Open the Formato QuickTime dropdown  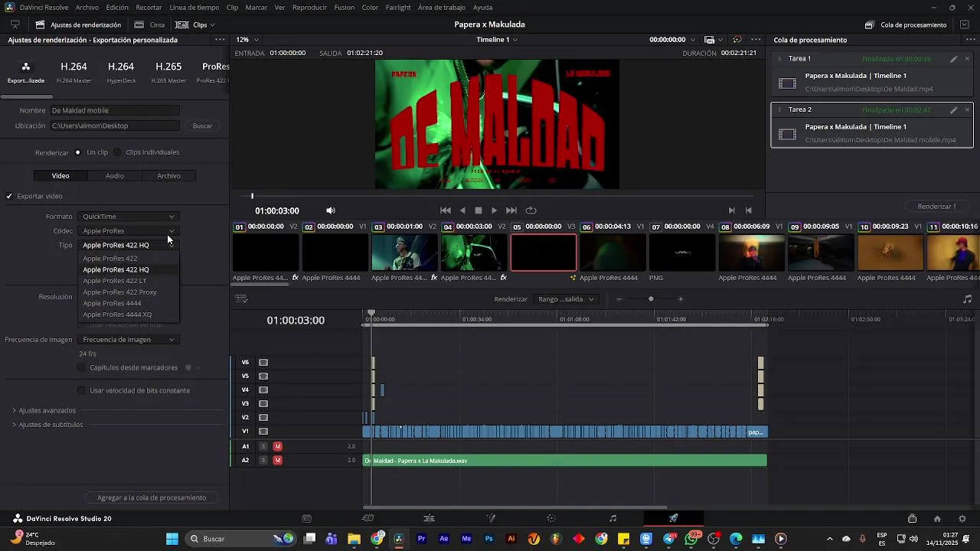[x=129, y=217]
